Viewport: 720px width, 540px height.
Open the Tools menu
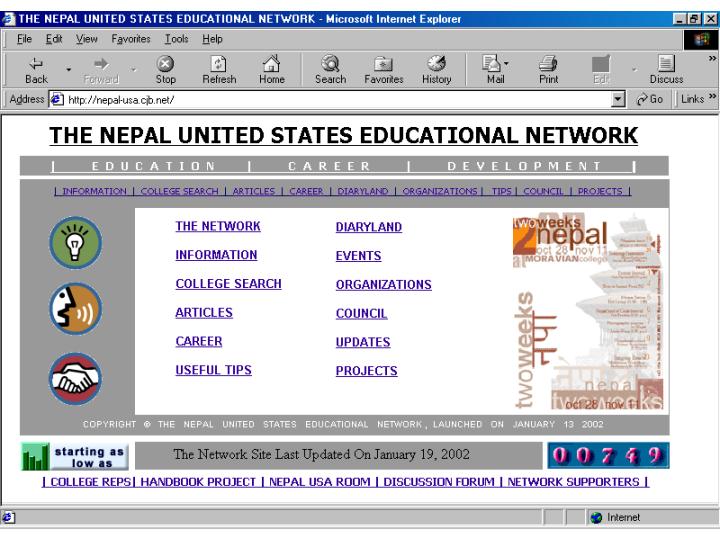176,40
